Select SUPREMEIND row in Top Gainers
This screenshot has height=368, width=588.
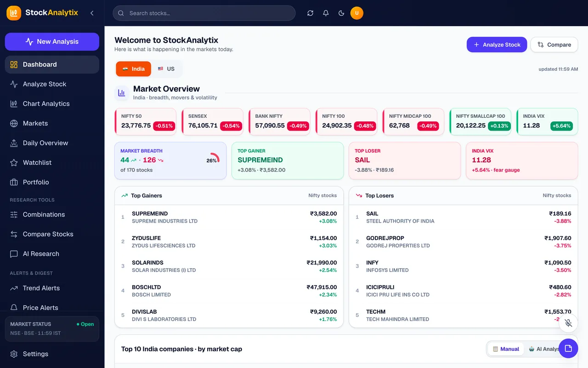click(x=229, y=217)
